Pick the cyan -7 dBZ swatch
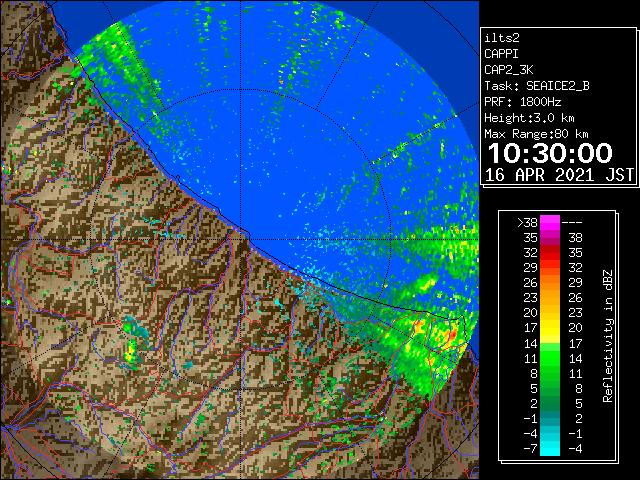The image size is (640, 480). click(x=550, y=449)
